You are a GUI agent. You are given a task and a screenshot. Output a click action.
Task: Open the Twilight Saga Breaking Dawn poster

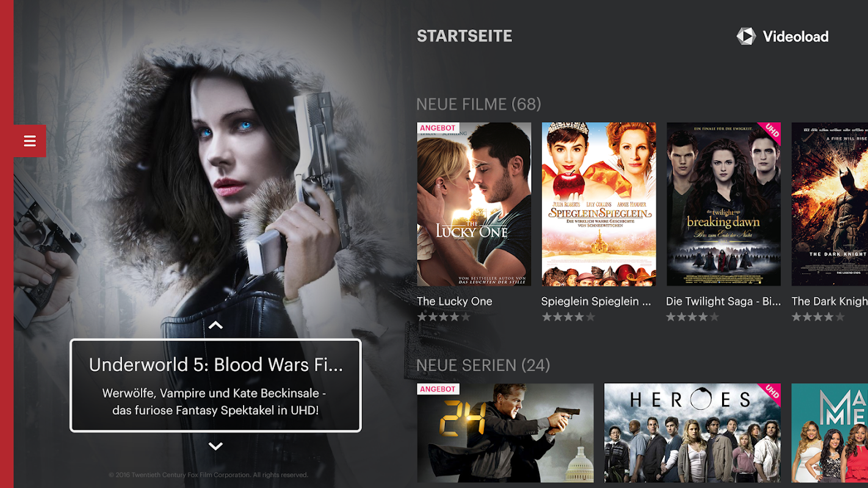724,204
